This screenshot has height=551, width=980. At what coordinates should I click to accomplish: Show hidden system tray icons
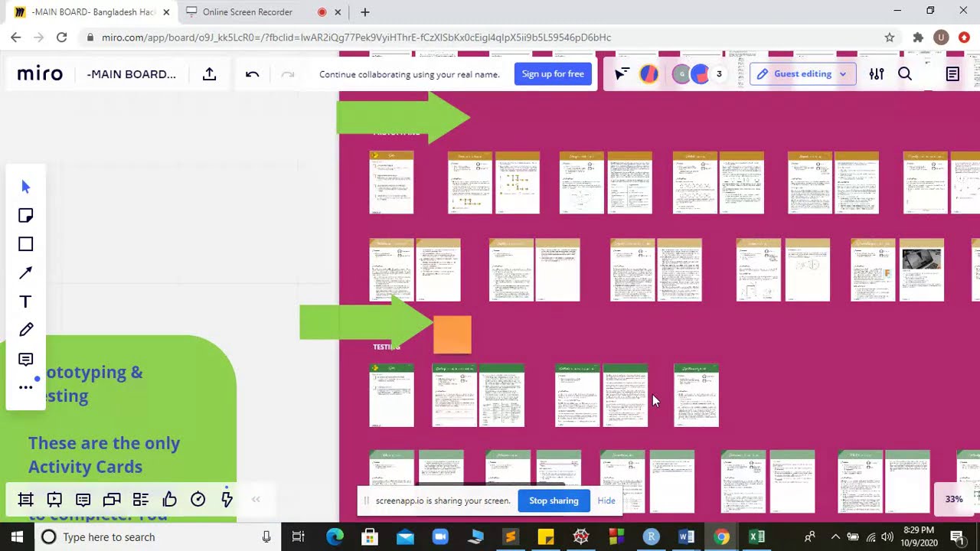coord(835,537)
